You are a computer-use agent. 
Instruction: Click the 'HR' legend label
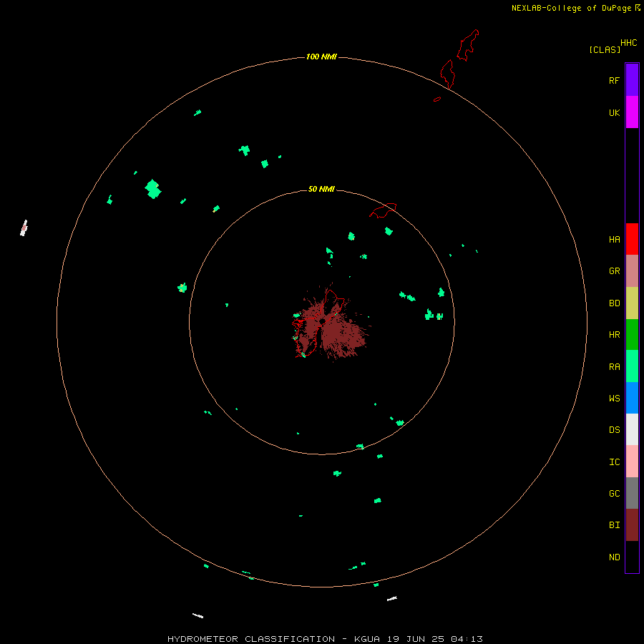point(614,335)
